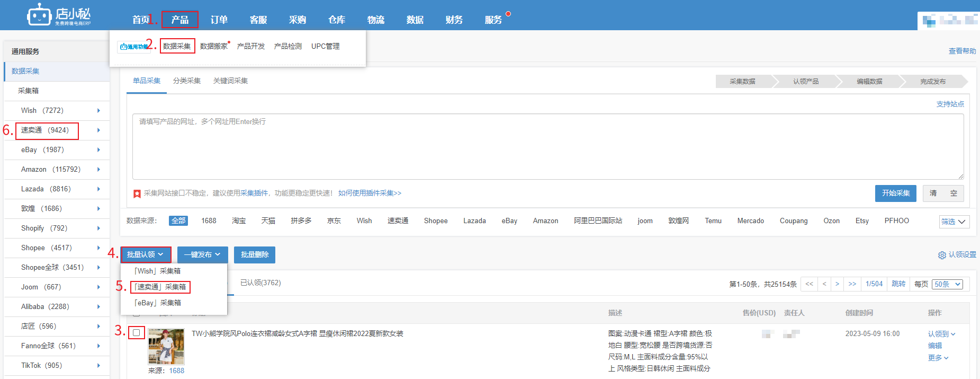Choose 「eBay」采集箱 from the dropdown
Image resolution: width=980 pixels, height=379 pixels.
pyautogui.click(x=158, y=303)
